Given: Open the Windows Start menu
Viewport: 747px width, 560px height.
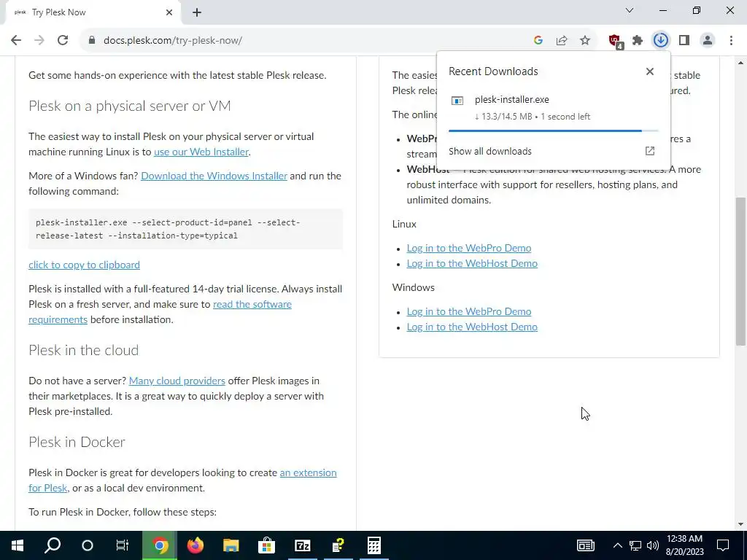Looking at the screenshot, I should coord(18,545).
